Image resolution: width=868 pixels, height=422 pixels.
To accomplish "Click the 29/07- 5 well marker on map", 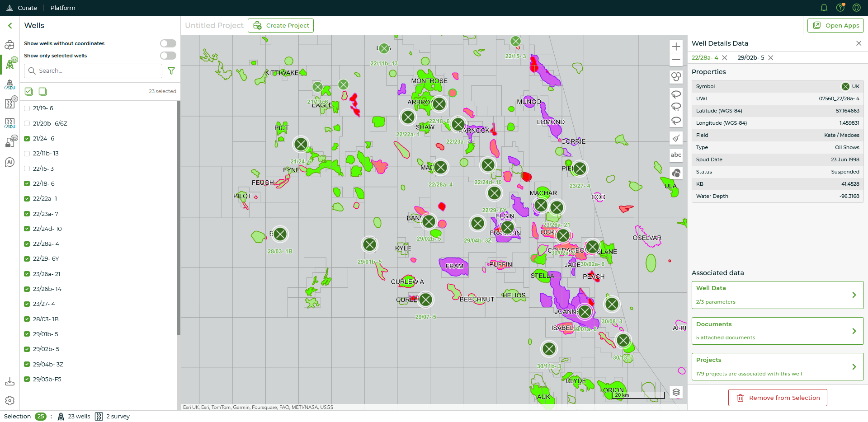I will [425, 299].
